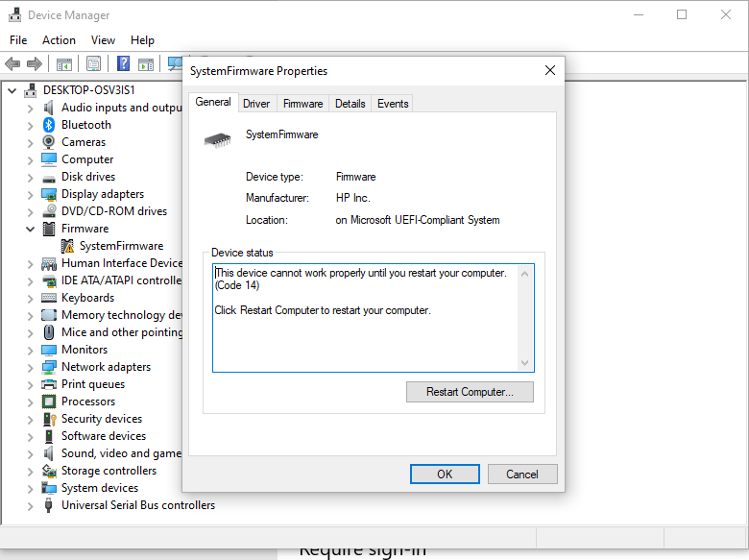
Task: Expand the Audio inputs and outputs node
Action: tap(30, 109)
